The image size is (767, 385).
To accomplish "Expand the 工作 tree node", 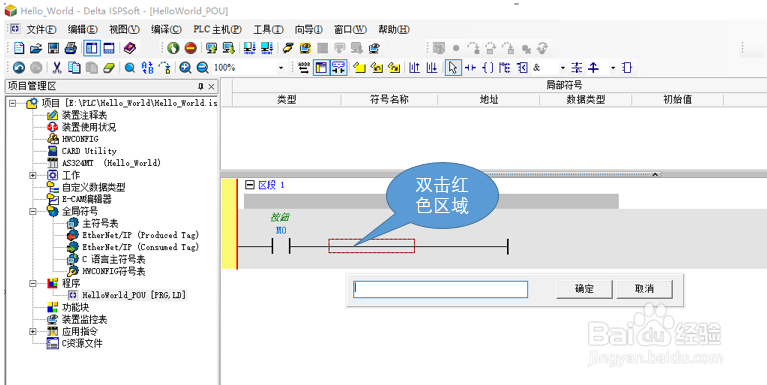I will click(x=33, y=175).
